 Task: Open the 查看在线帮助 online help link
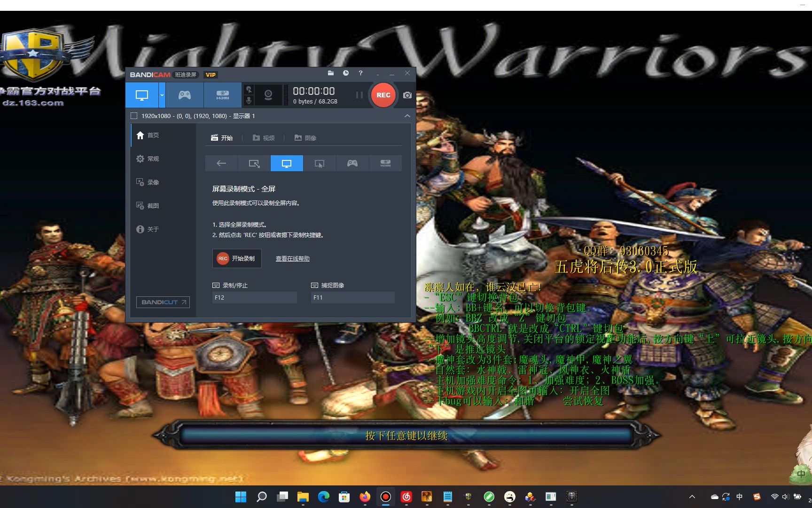[292, 258]
